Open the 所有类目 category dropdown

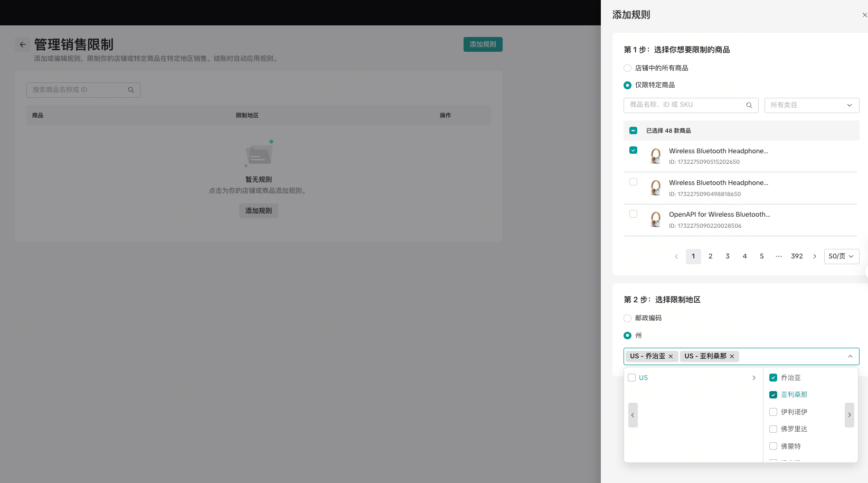tap(812, 105)
